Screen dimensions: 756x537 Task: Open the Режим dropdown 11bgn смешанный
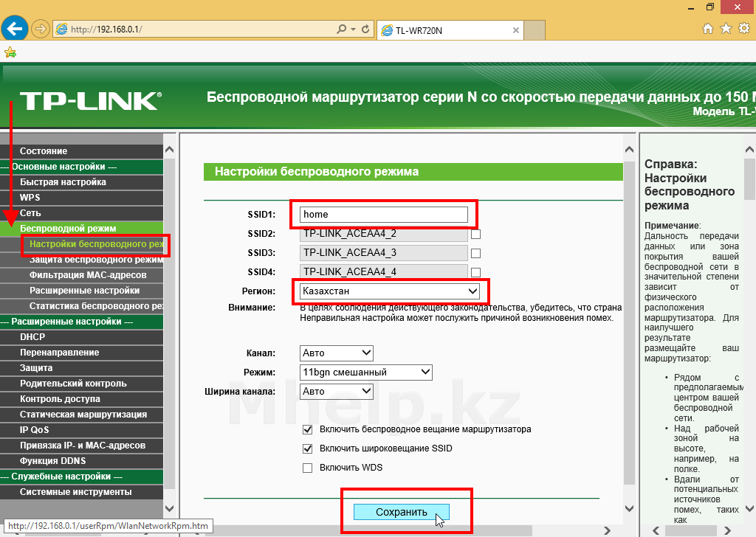pyautogui.click(x=365, y=373)
